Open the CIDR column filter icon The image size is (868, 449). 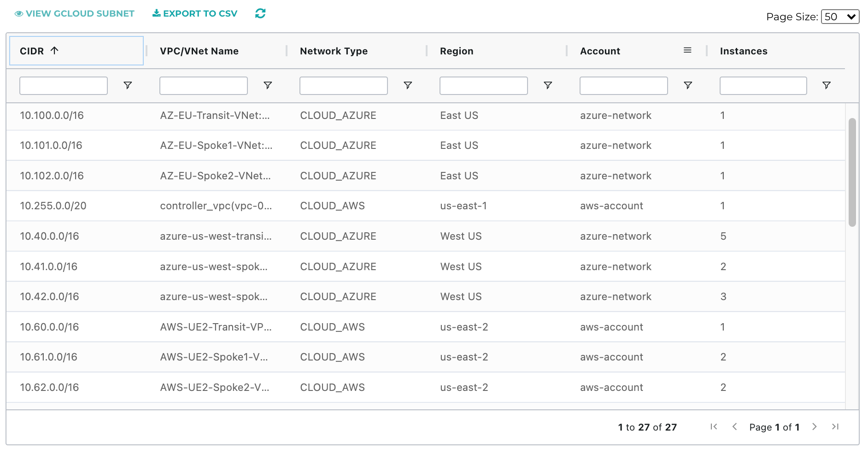pos(128,85)
